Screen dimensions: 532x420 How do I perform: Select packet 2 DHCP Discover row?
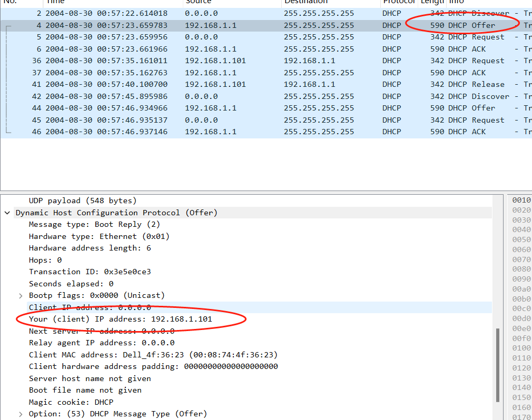(x=211, y=13)
